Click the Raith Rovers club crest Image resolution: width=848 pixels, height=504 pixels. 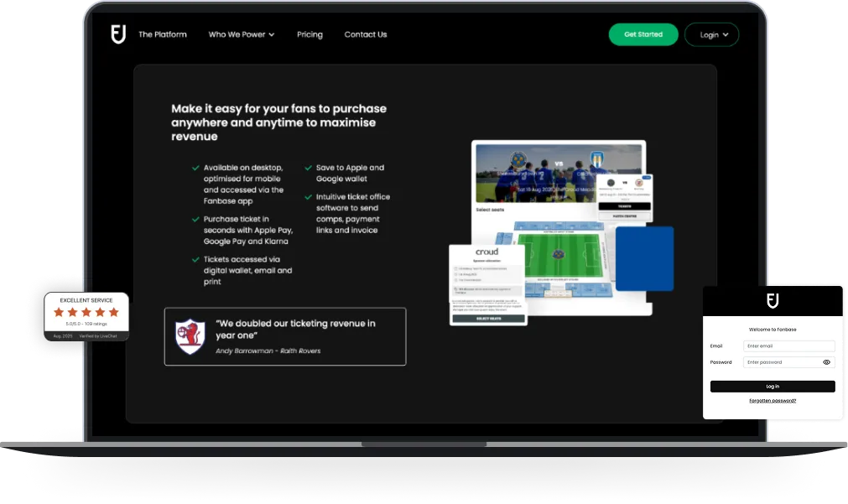(x=190, y=335)
